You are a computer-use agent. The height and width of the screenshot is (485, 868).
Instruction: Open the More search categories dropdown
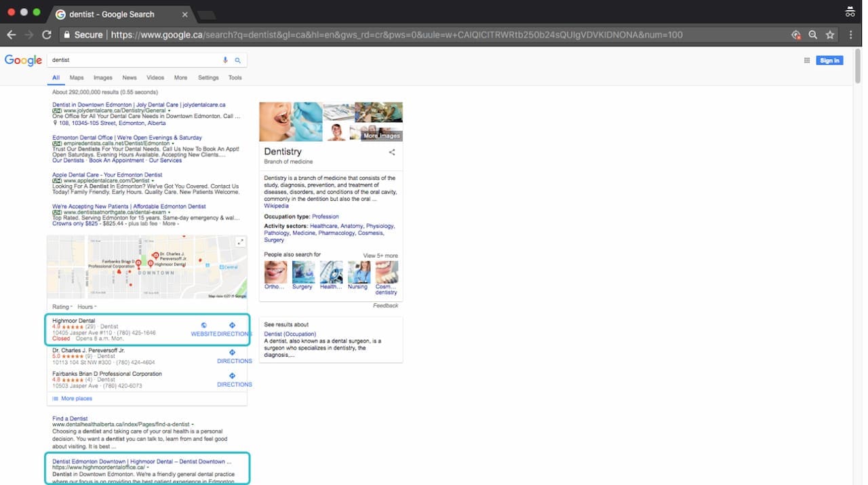pos(180,78)
